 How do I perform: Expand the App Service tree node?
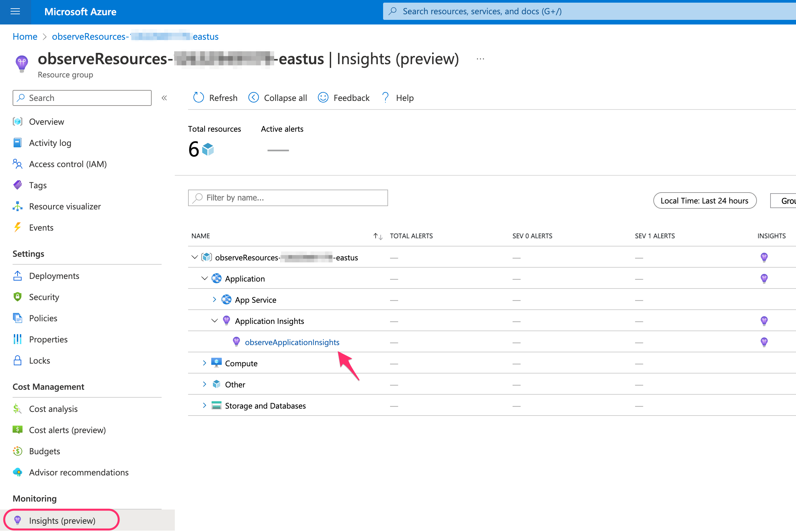pyautogui.click(x=214, y=300)
